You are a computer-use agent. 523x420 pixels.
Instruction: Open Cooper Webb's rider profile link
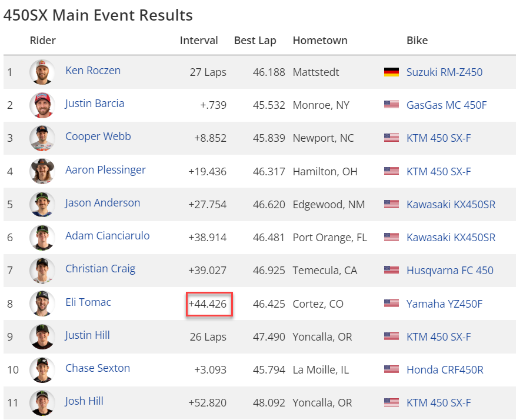98,136
